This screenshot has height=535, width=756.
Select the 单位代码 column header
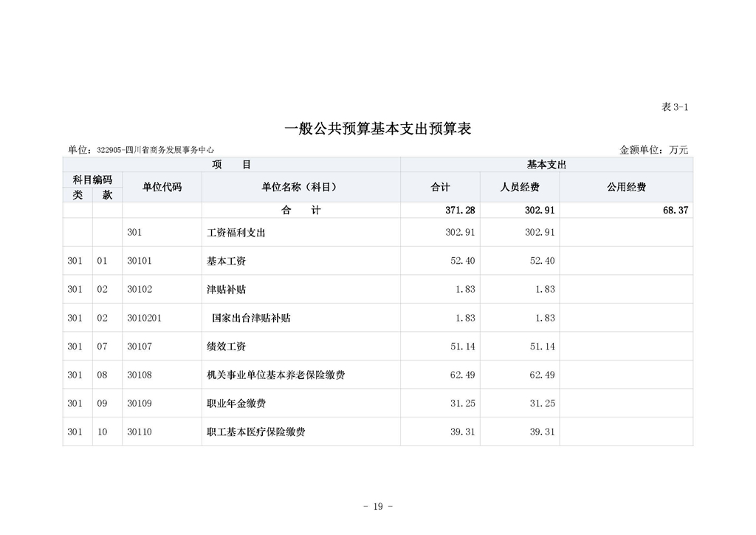pos(160,186)
